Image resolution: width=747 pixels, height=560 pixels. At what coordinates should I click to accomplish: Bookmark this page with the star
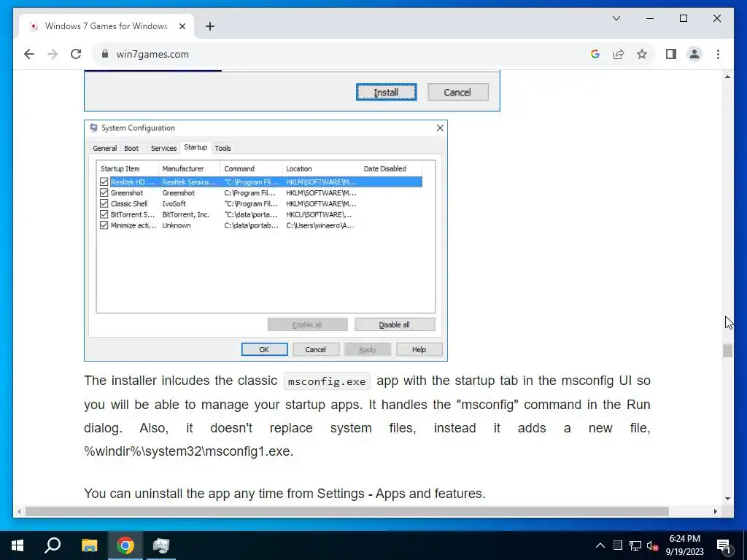(642, 54)
